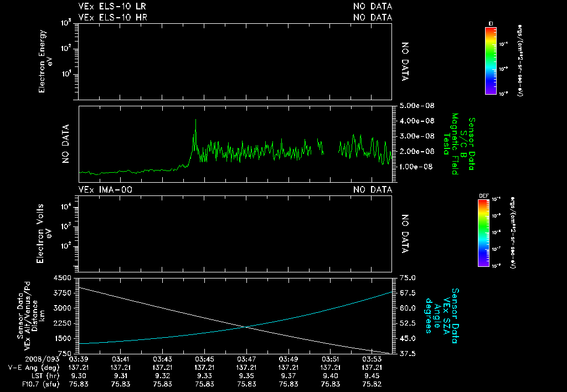Click the LST value '9.33'
This screenshot has height=392, width=567.
click(x=205, y=376)
